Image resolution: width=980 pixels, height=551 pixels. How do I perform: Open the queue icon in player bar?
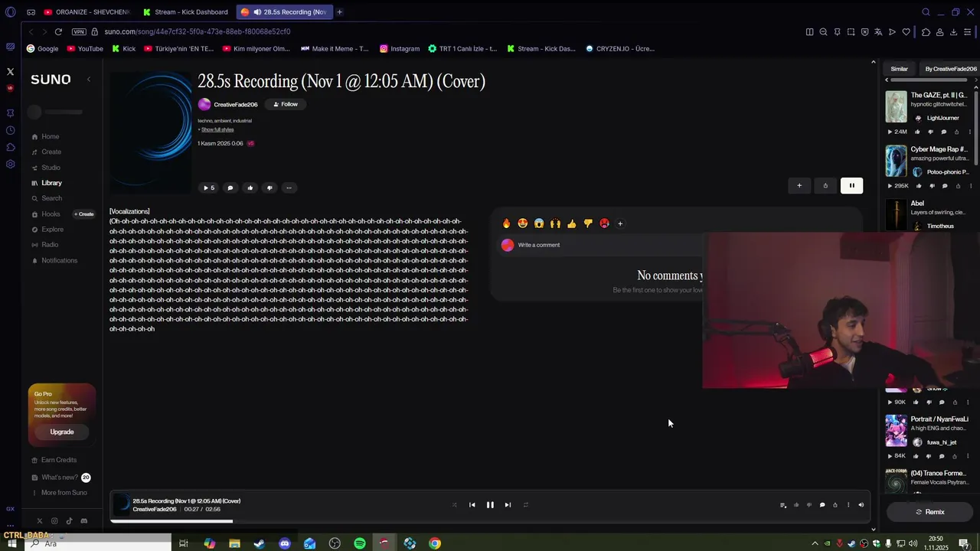(782, 505)
